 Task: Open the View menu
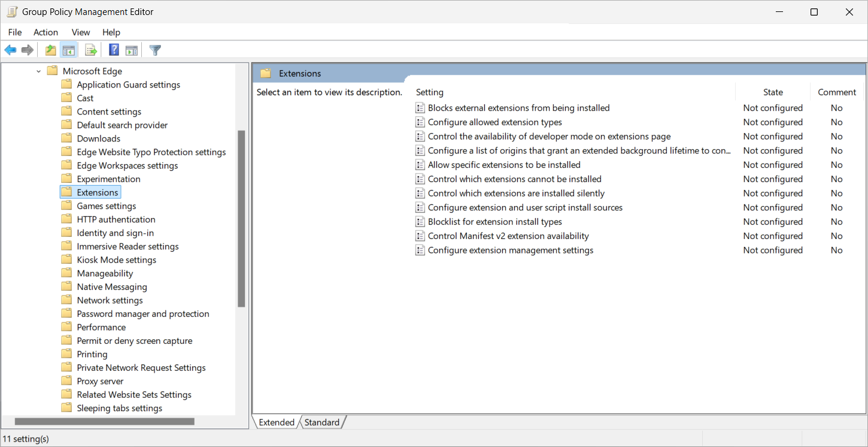click(80, 32)
